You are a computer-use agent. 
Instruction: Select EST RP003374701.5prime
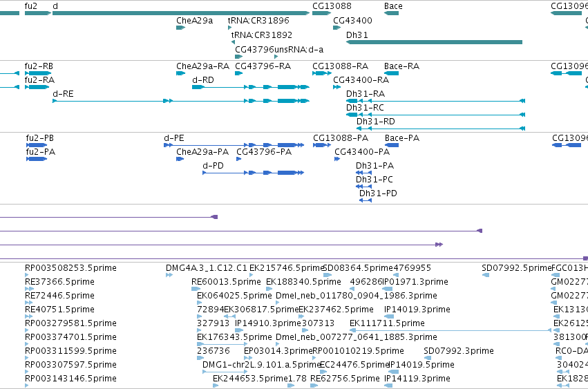[70, 337]
